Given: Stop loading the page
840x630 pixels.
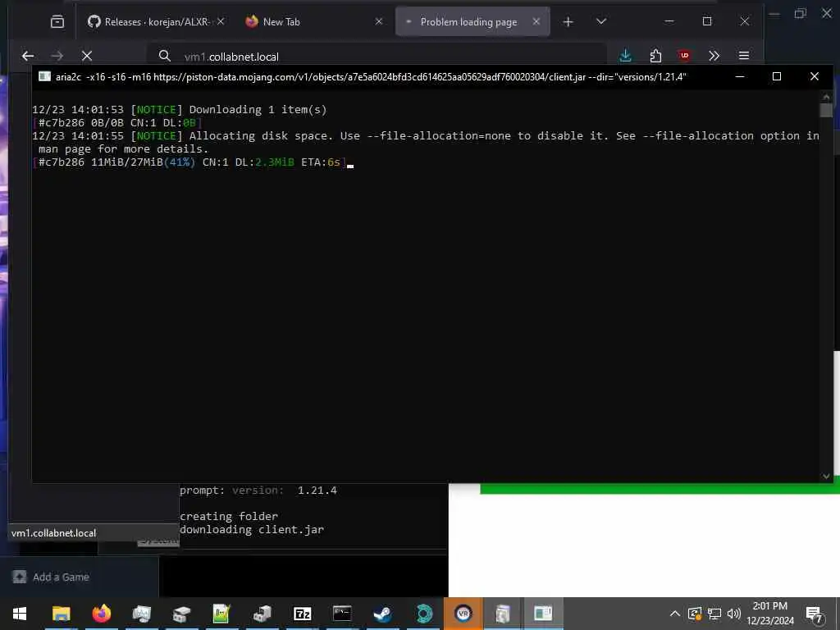Looking at the screenshot, I should click(x=87, y=56).
